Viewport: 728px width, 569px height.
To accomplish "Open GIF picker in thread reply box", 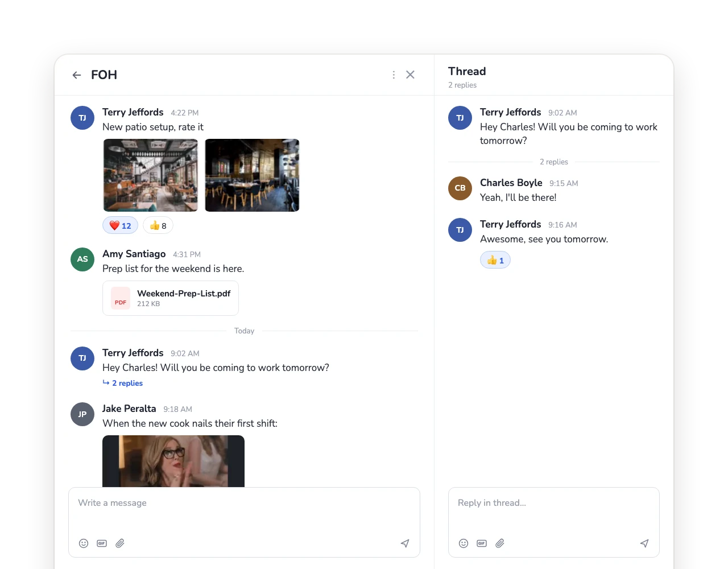I will (482, 543).
